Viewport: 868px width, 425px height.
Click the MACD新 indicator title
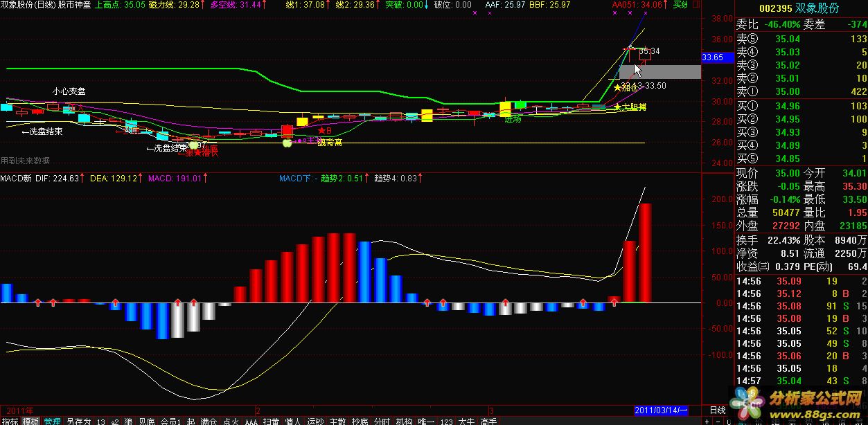pyautogui.click(x=16, y=178)
